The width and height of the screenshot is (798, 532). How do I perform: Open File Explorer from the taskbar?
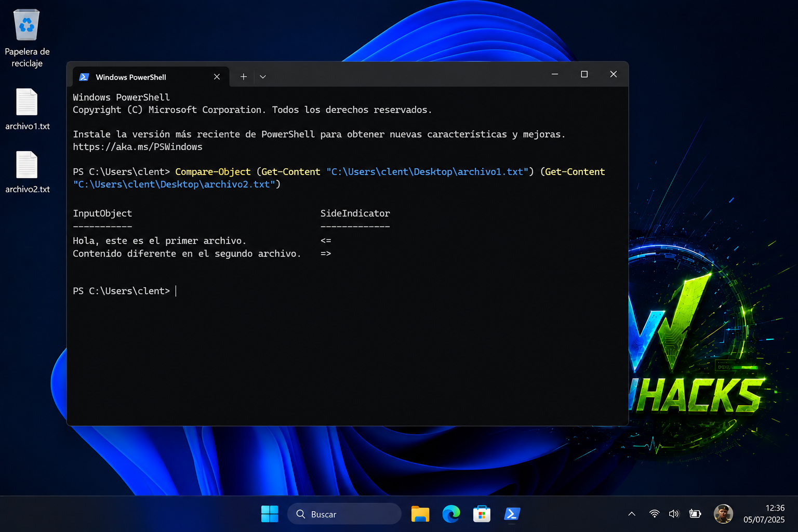[x=420, y=514]
